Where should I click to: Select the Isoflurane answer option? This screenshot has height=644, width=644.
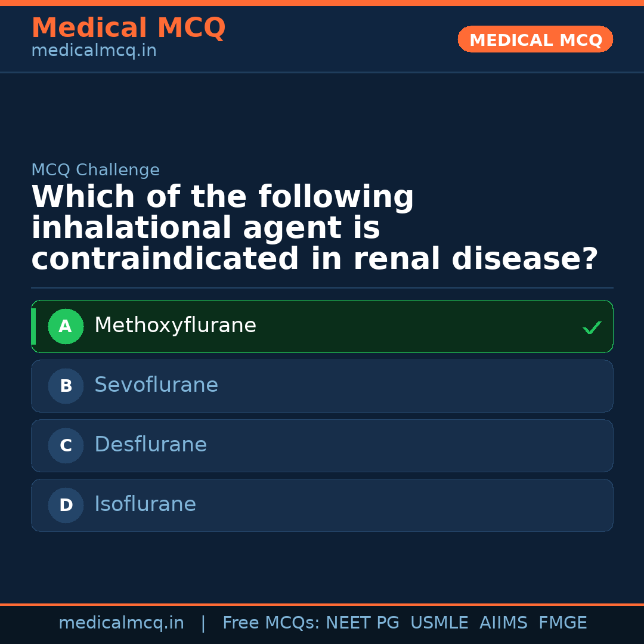[145, 504]
